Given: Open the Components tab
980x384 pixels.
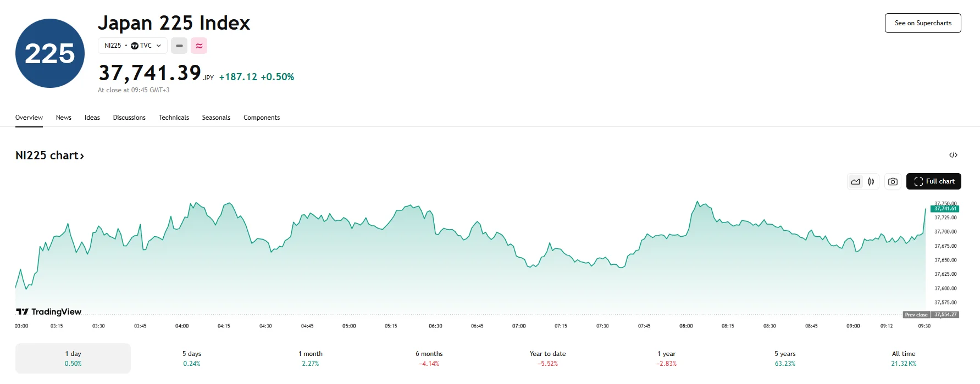Looking at the screenshot, I should pyautogui.click(x=262, y=118).
